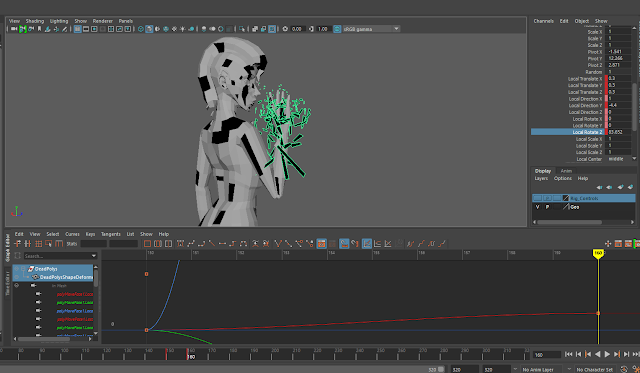Select Move Nearest Picked Key tool in Graph Editor
640x373 pixels.
click(x=18, y=244)
